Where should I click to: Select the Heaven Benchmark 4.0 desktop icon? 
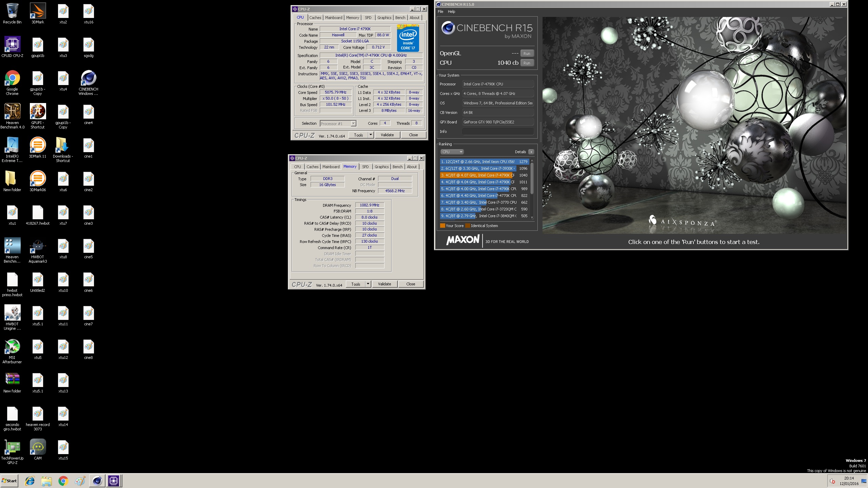[x=12, y=116]
